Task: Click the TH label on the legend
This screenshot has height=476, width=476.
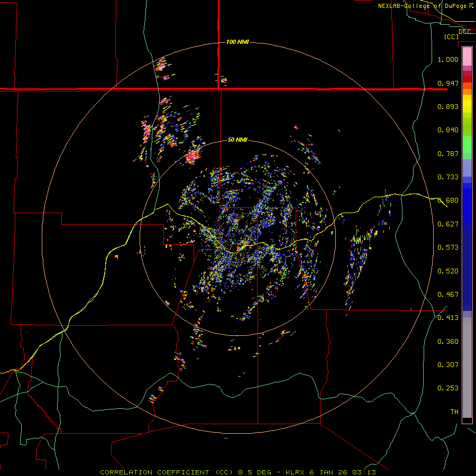Action: [x=454, y=412]
